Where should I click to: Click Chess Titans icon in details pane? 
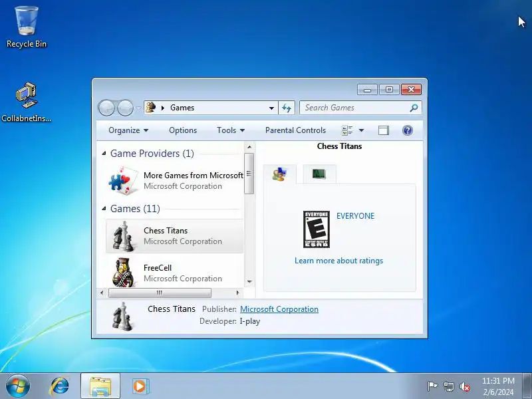[122, 316]
